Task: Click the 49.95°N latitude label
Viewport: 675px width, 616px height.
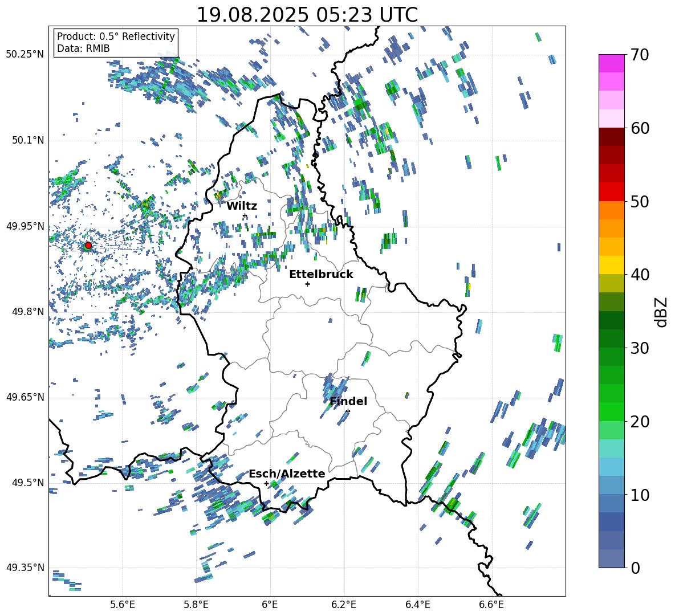Action: pyautogui.click(x=25, y=226)
